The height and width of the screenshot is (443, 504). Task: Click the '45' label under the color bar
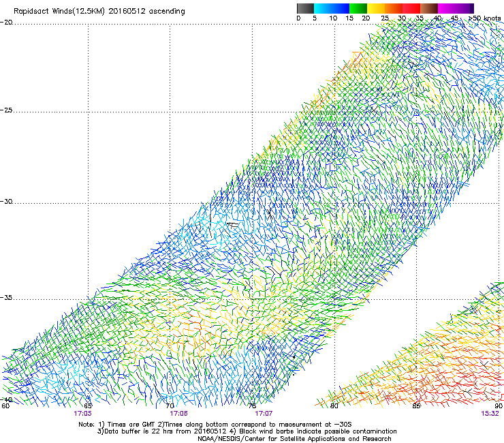click(454, 18)
